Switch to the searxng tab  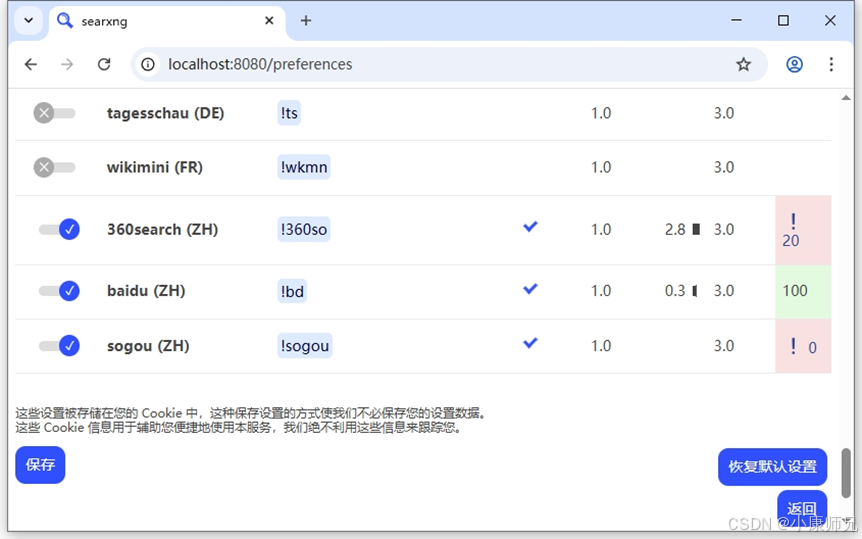click(168, 21)
